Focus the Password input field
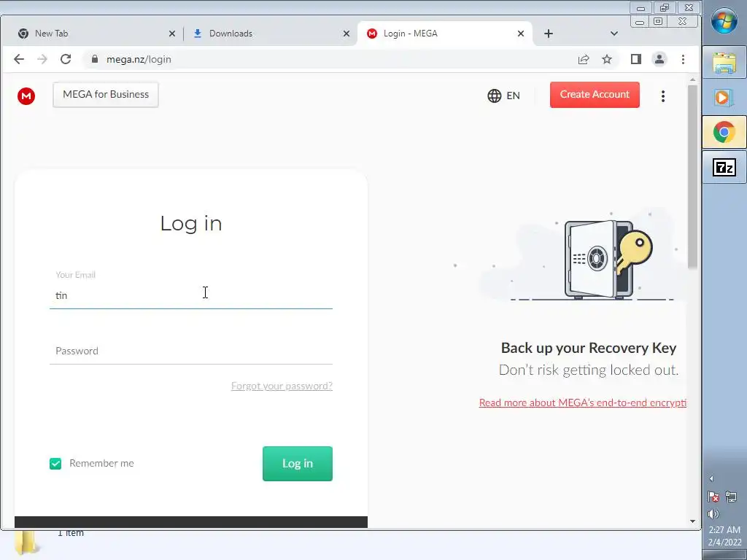This screenshot has width=747, height=560. click(191, 351)
